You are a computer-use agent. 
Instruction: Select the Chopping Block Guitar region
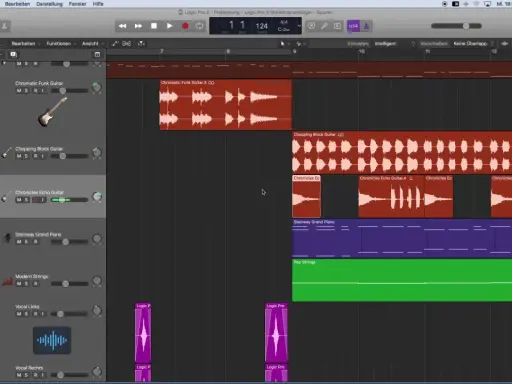pyautogui.click(x=402, y=153)
